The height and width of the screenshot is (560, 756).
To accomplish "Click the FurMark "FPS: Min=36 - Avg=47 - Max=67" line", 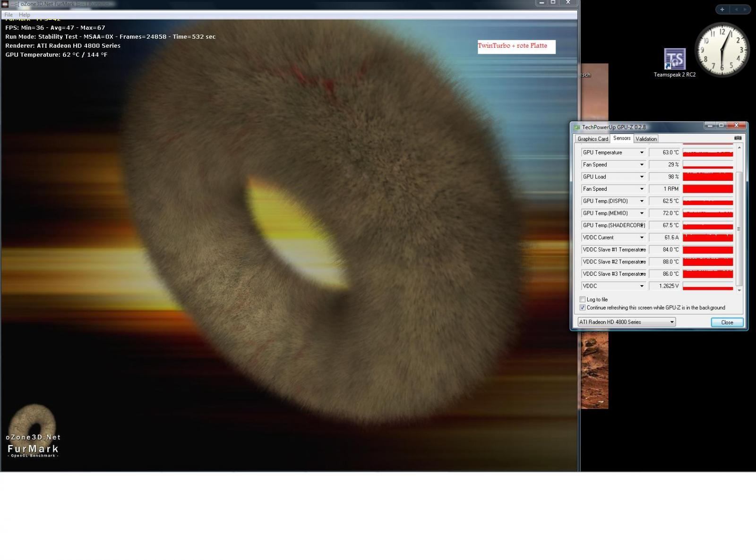I will tap(55, 28).
